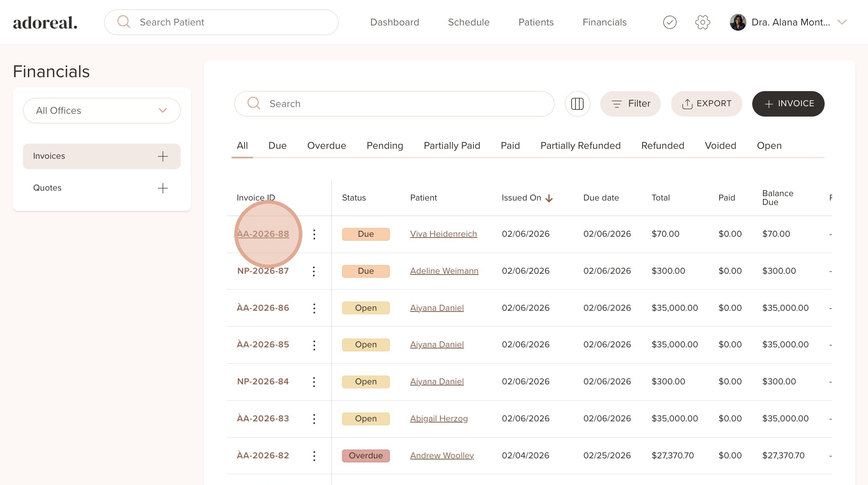This screenshot has height=485, width=868.
Task: Open the settings gear icon
Action: [x=703, y=22]
